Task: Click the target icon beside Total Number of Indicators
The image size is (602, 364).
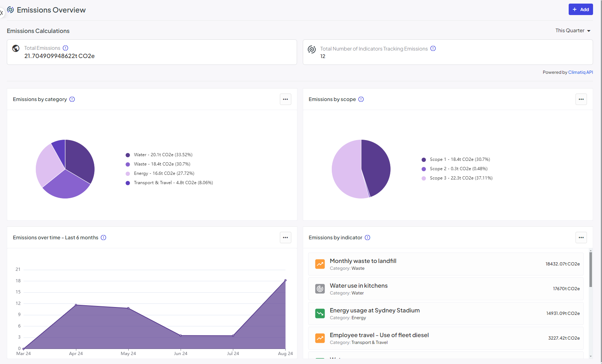Action: 312,49
